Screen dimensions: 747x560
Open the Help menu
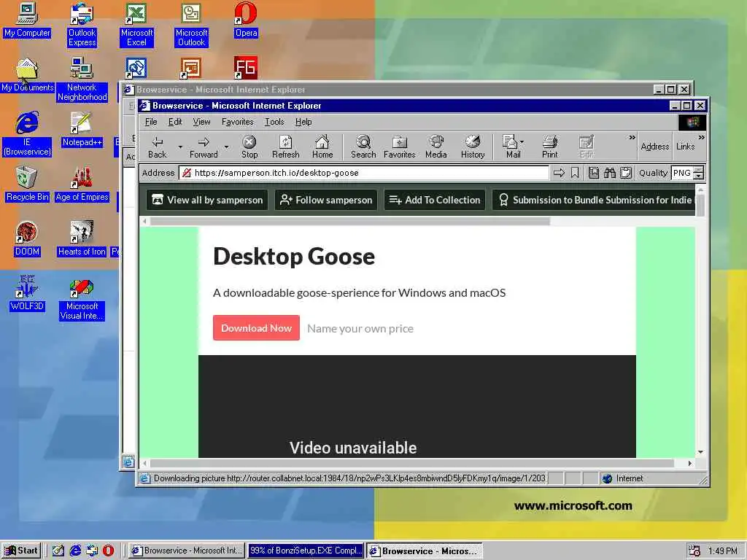pyautogui.click(x=303, y=122)
